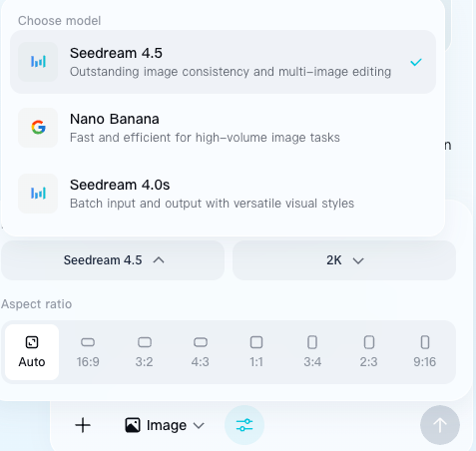Choose Nano Banana from model list
Screen dimensions: 476x451
[x=223, y=128]
